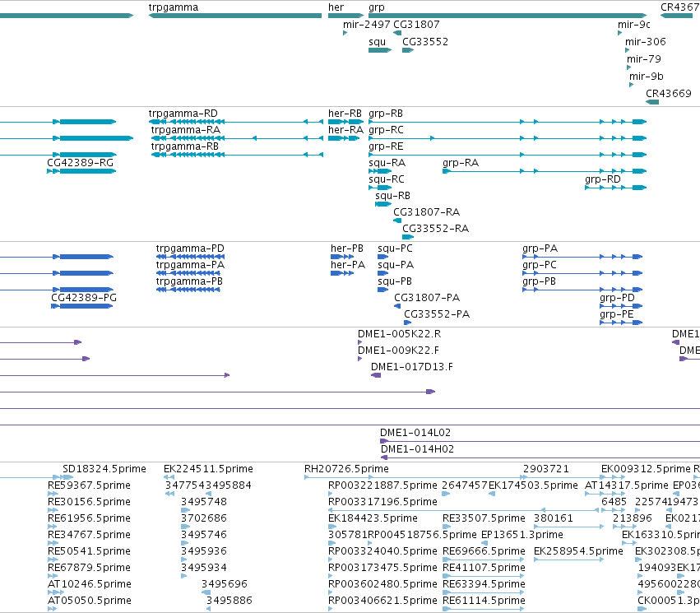The image size is (700, 613).
Task: Click the mir-2497 gene label
Action: tap(367, 25)
